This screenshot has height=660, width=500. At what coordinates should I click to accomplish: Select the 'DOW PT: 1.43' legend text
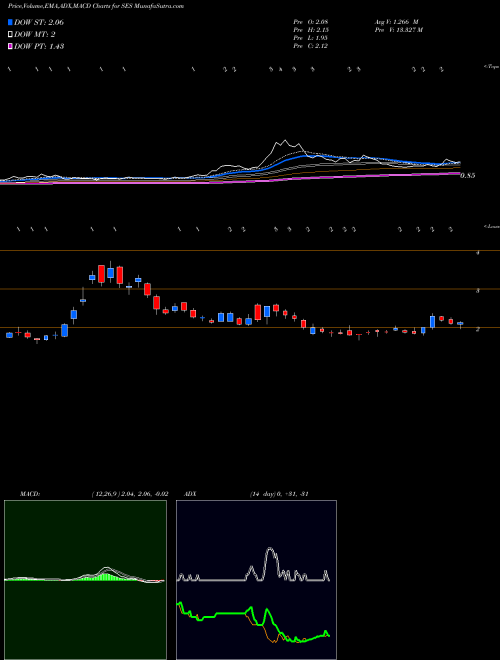(39, 46)
